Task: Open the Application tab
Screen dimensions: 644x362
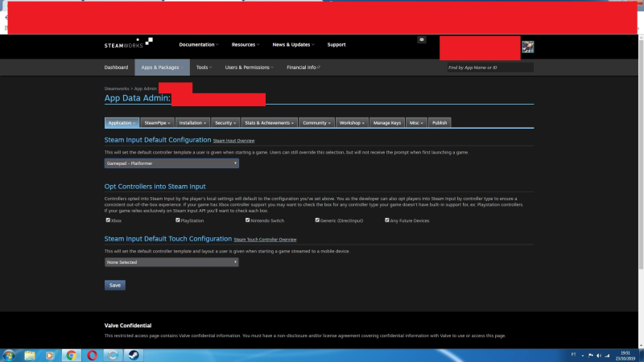Action: pos(122,123)
